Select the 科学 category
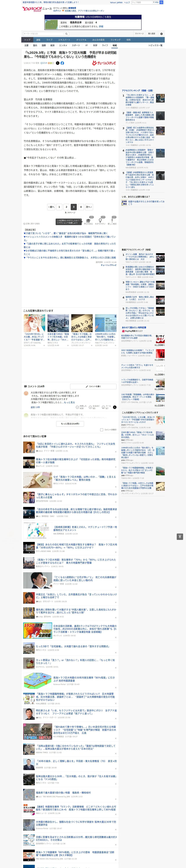The height and width of the screenshot is (868, 186). coord(95,45)
